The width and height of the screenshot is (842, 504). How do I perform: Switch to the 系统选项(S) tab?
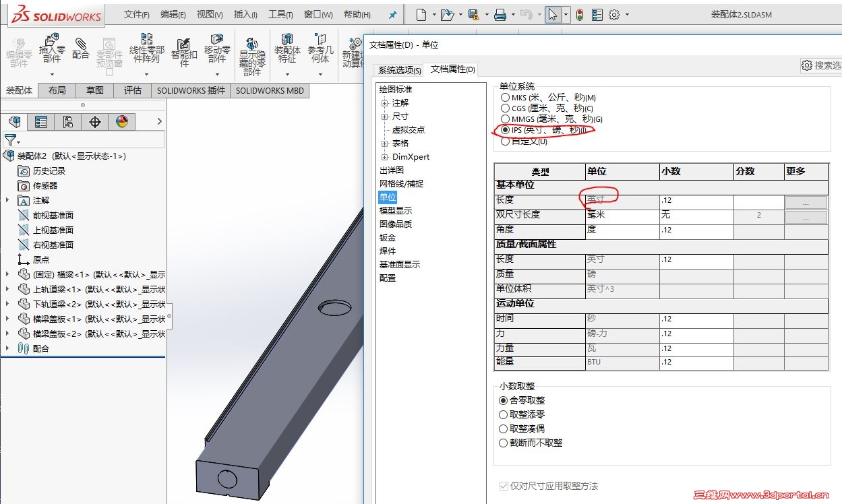pyautogui.click(x=399, y=70)
